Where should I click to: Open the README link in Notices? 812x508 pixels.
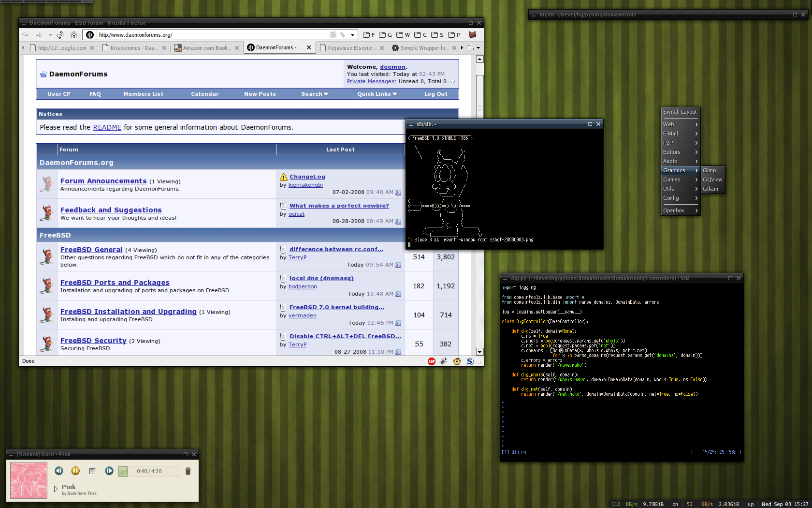click(x=107, y=127)
